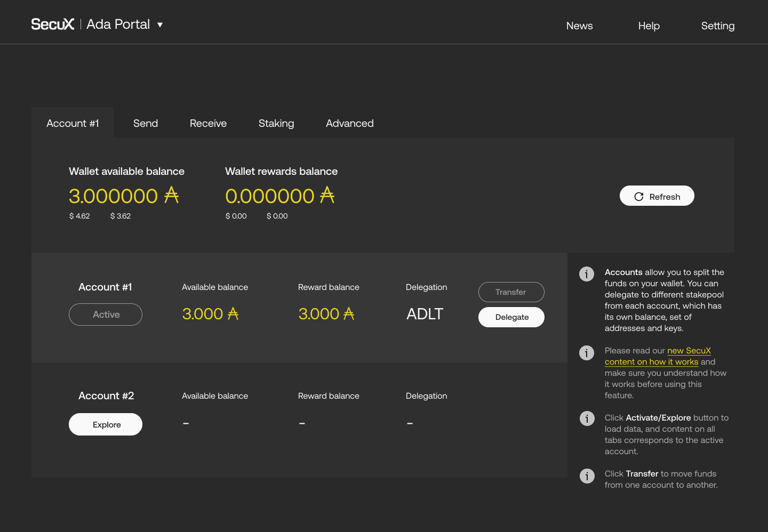Click the wallet rewards balance 0.000000 value

(x=280, y=196)
